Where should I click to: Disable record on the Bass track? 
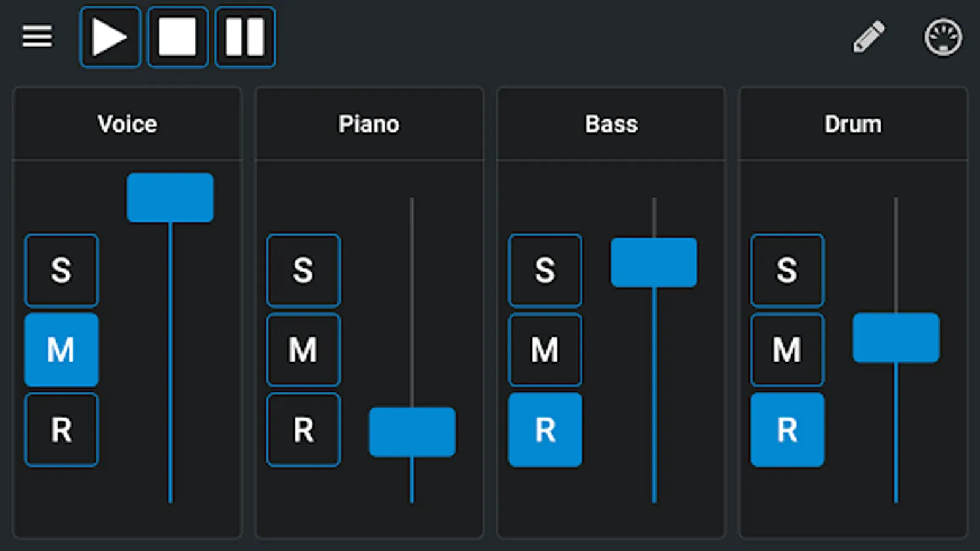point(545,430)
